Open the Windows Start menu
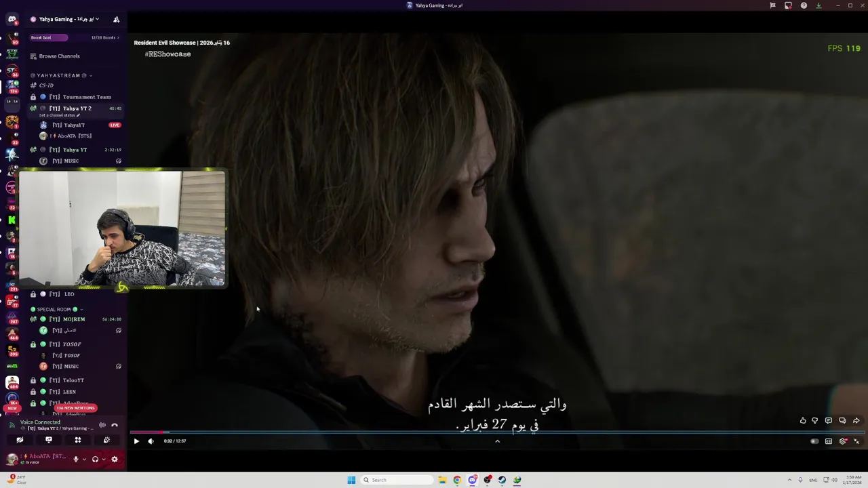This screenshot has width=868, height=488. click(x=351, y=480)
